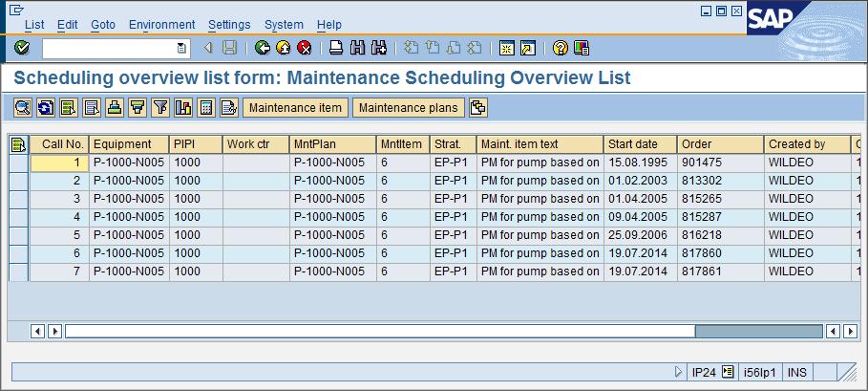Click the red Cancel X icon
Viewport: 868px width, 391px height.
coord(305,48)
